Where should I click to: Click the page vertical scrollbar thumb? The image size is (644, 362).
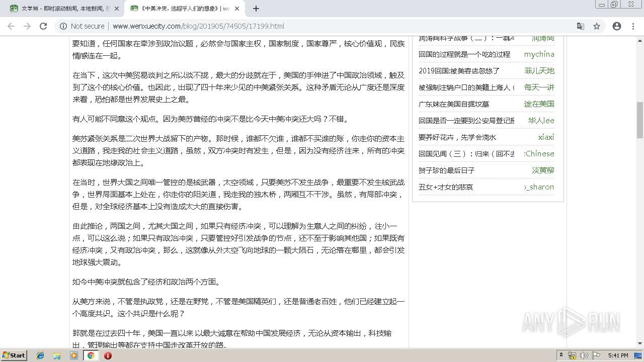(639, 120)
